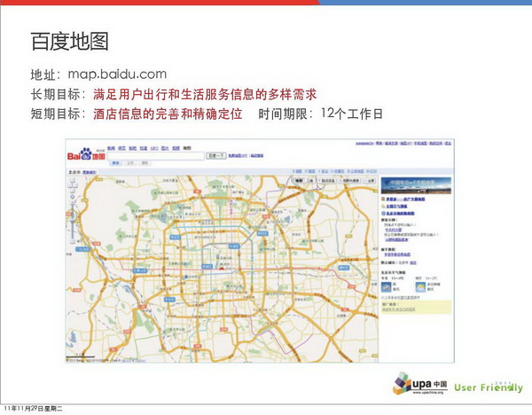Pan the map left with the arrow control

point(70,185)
